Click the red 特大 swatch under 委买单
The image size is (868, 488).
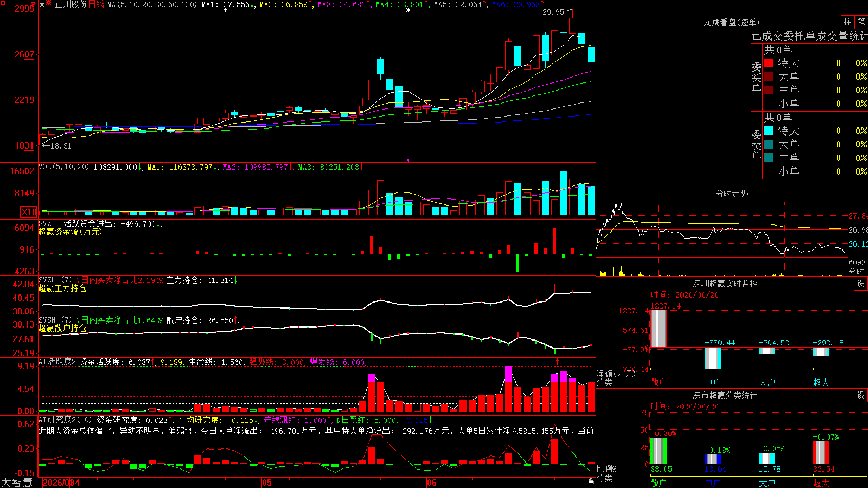pos(768,63)
